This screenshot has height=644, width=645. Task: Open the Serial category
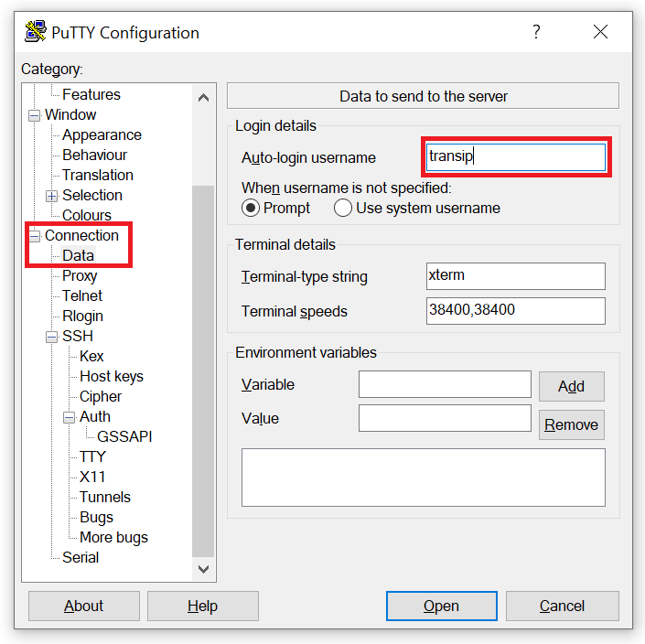[x=81, y=558]
